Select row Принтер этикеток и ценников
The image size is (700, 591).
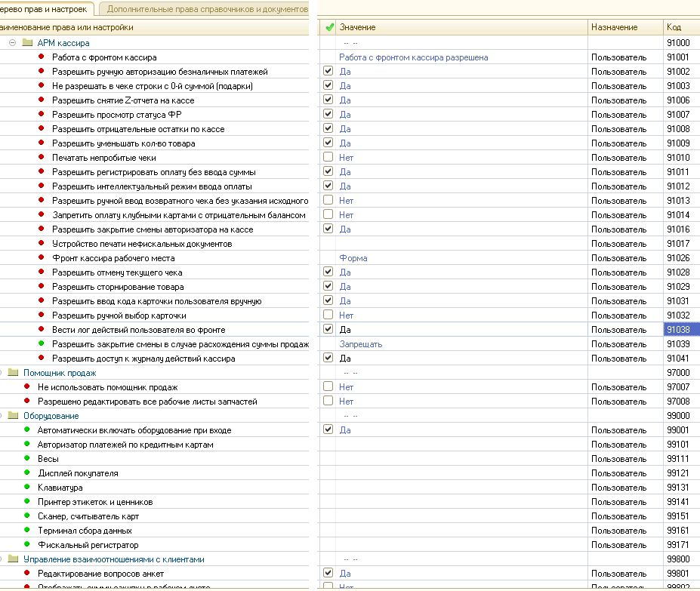[x=95, y=502]
